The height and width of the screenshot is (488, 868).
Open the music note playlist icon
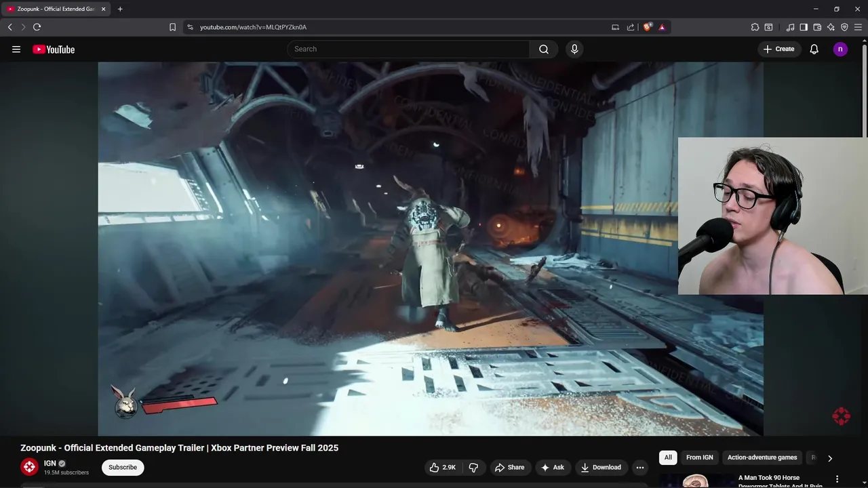click(790, 27)
